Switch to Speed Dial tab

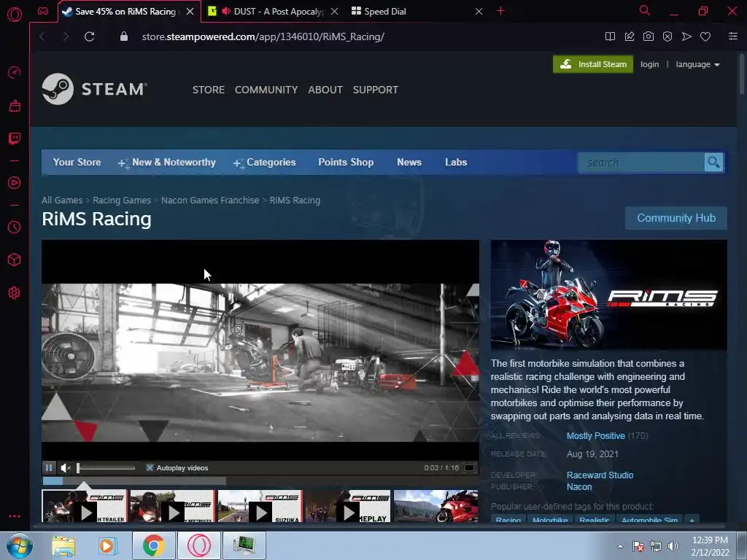coord(417,12)
